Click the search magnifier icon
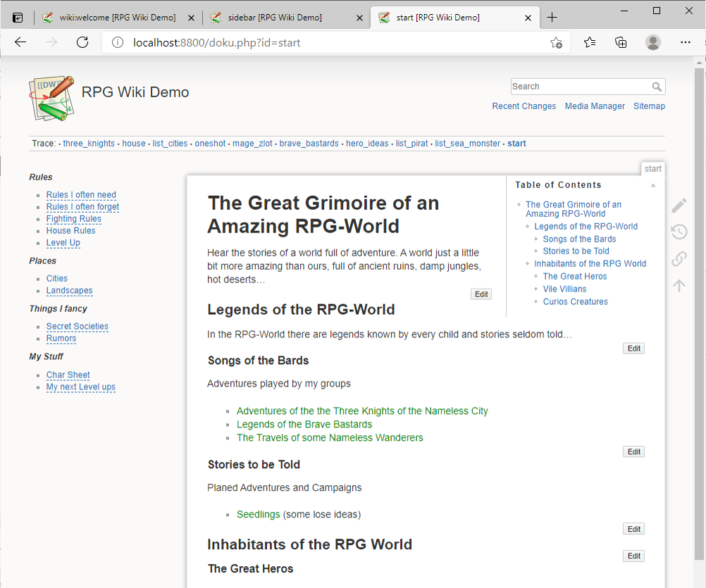Viewport: 706px width, 588px height. (657, 87)
